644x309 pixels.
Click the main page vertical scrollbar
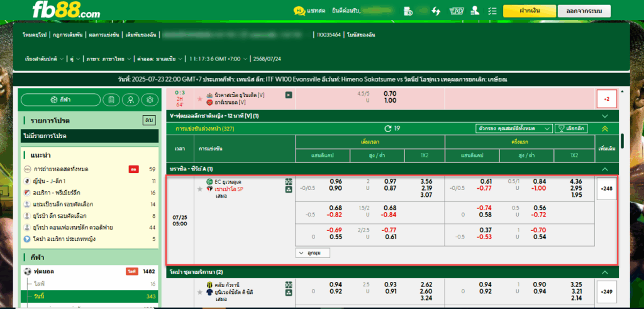click(622, 141)
